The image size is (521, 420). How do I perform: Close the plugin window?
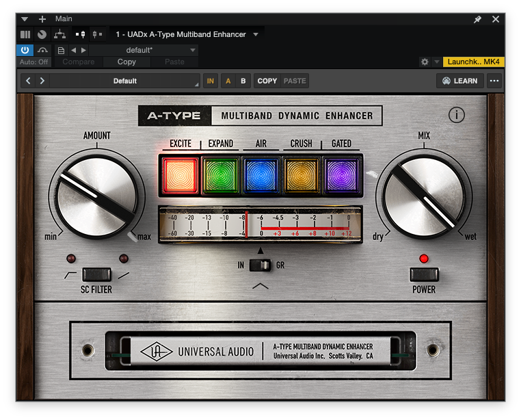point(496,19)
